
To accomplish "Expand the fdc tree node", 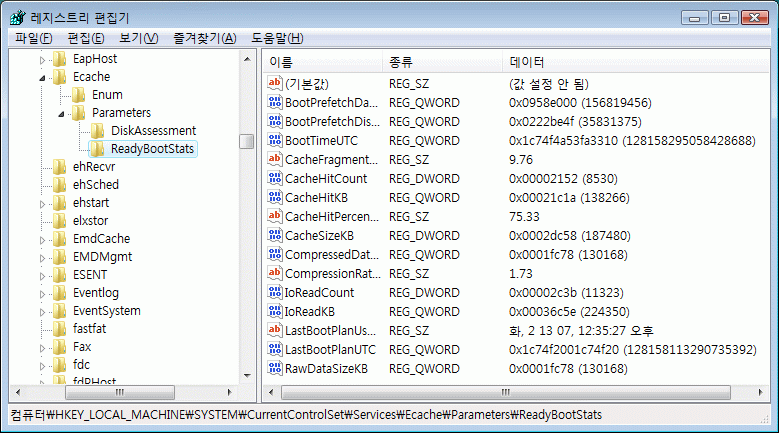I will tap(42, 366).
